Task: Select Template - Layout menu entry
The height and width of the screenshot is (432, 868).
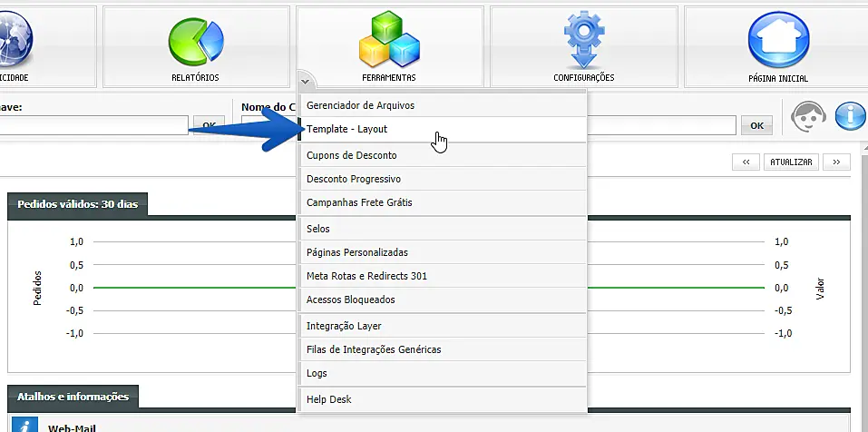Action: 347,129
